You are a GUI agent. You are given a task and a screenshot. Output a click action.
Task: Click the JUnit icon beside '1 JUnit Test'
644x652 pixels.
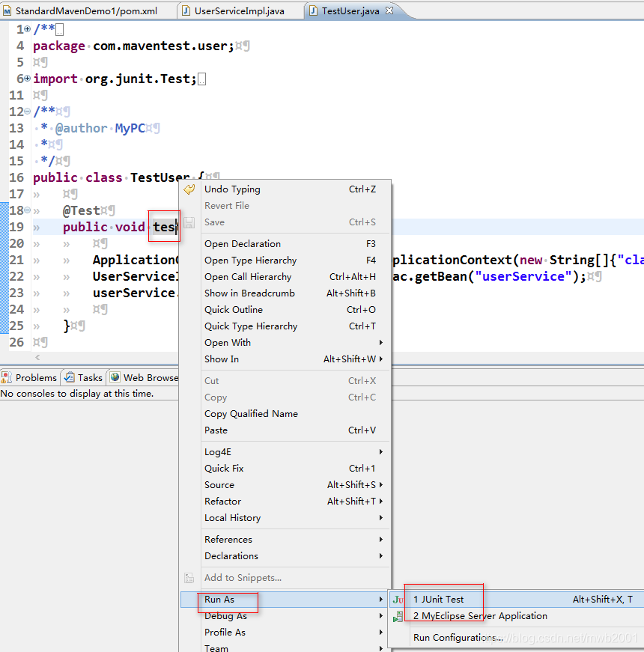click(x=397, y=597)
